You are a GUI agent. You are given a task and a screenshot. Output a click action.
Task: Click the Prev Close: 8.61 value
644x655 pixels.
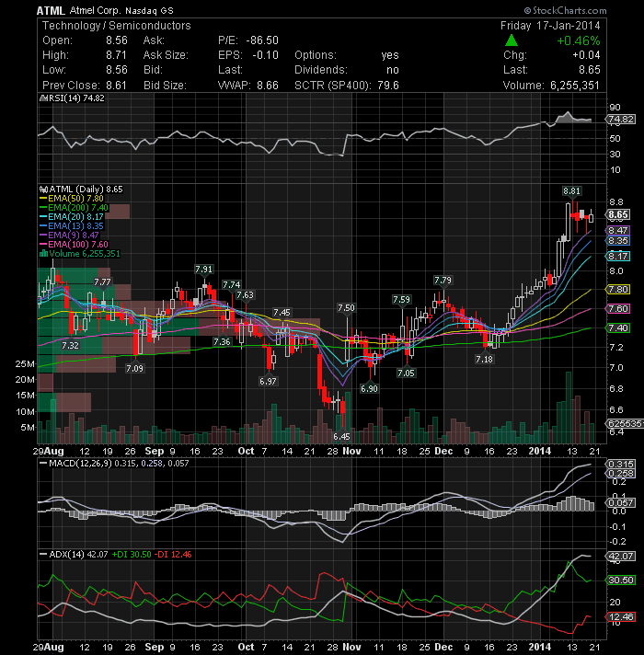click(x=85, y=86)
